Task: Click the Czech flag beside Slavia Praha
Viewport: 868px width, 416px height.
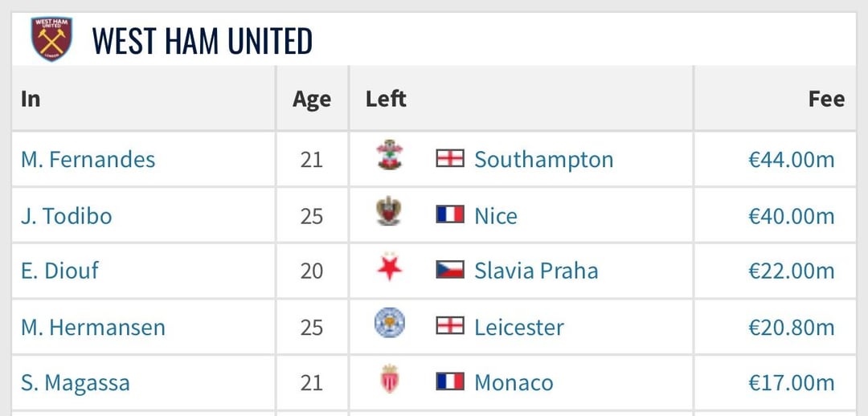Action: 450,270
